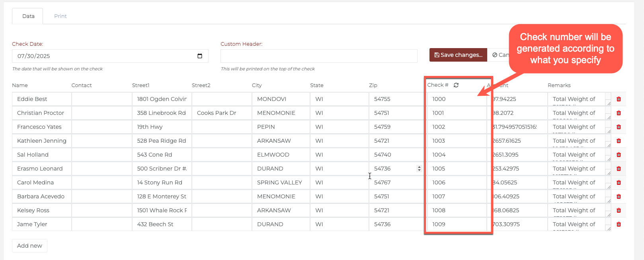Delete the Erasmo Leonard row with trash icon
Viewport: 644px width, 260px height.
(x=619, y=169)
